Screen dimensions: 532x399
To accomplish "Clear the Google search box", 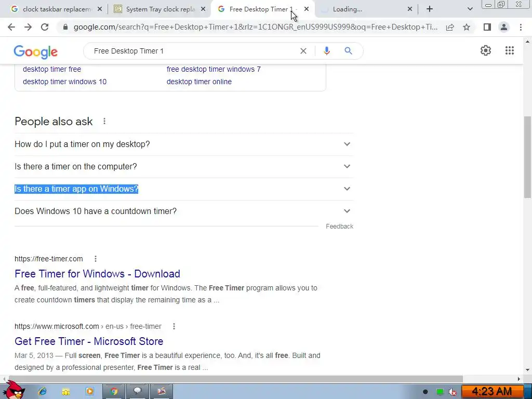I will click(x=303, y=51).
